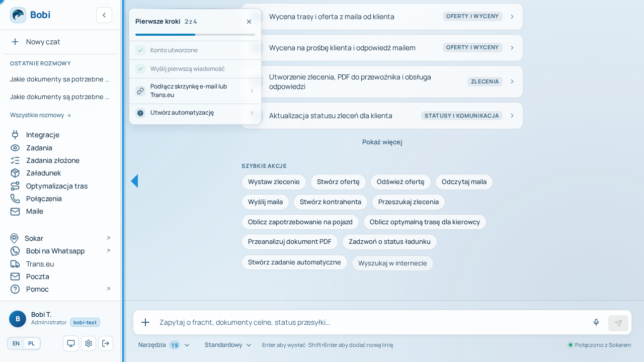
Task: Click the Połączono z Sokarem status
Action: coord(599,345)
